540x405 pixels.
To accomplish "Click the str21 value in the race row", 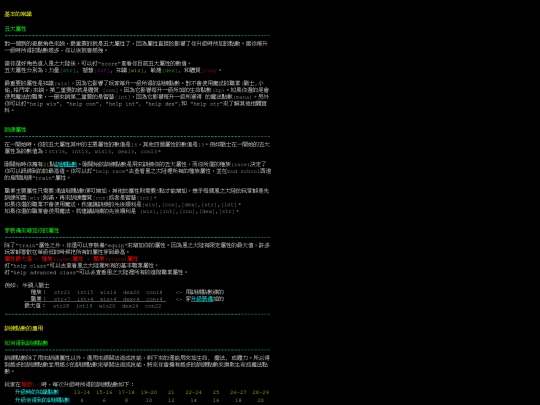I will pyautogui.click(x=62, y=292).
